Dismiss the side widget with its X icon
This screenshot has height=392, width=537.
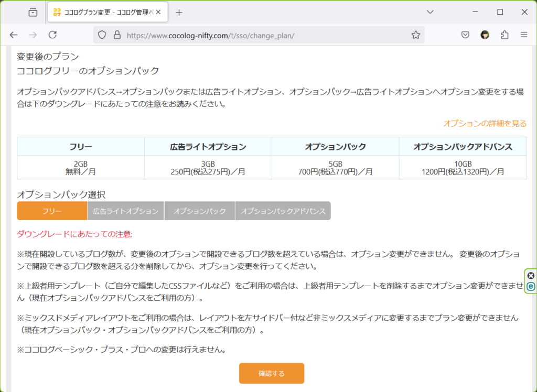point(531,276)
